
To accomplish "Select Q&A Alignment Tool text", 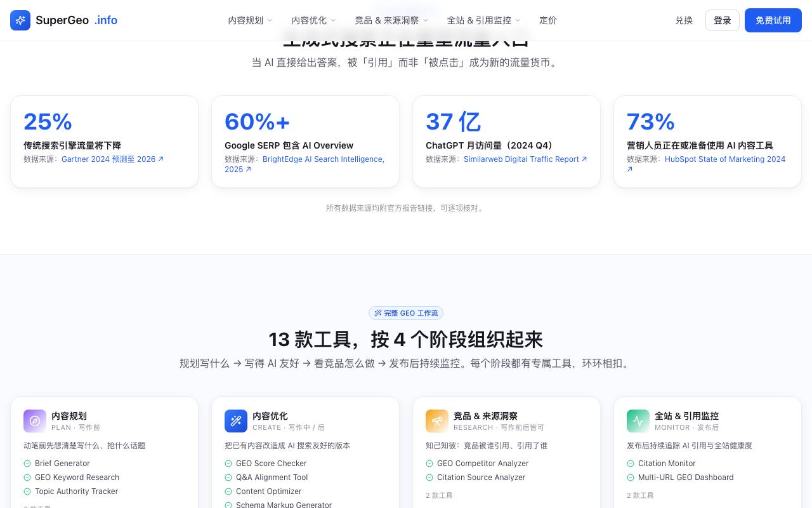I will (272, 478).
